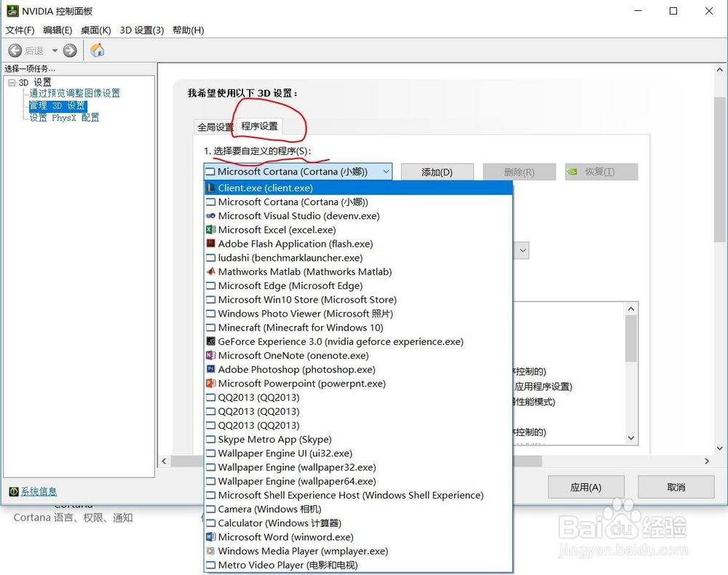Image resolution: width=728 pixels, height=575 pixels.
Task: Click the Matlab icon in program list
Action: pyautogui.click(x=210, y=271)
